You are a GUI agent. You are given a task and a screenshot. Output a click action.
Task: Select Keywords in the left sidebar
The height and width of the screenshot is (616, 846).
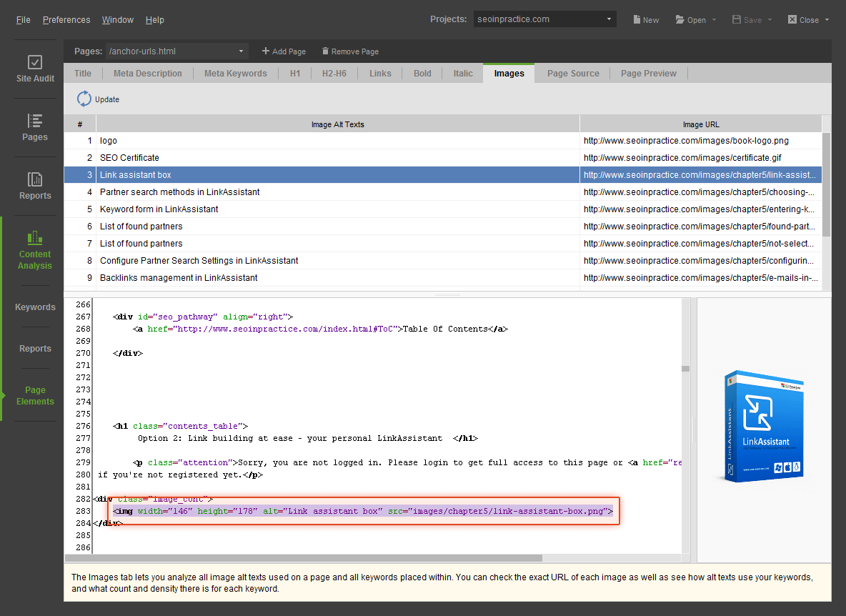pyautogui.click(x=35, y=307)
